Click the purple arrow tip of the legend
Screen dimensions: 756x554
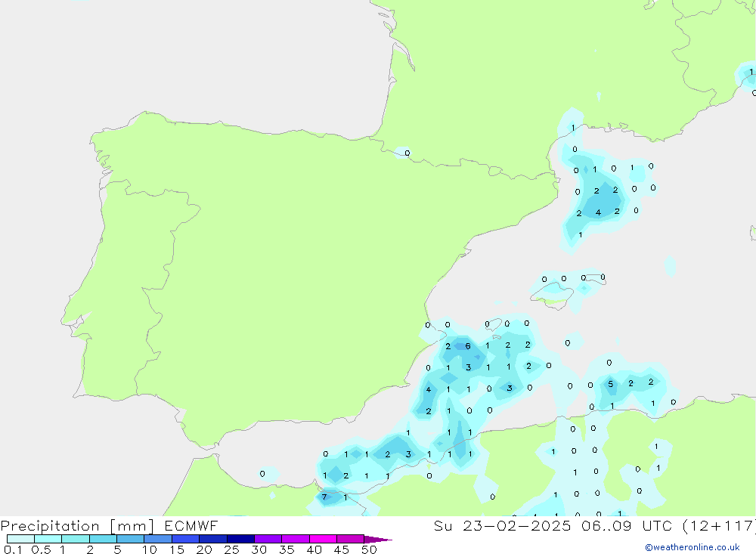[x=378, y=539]
